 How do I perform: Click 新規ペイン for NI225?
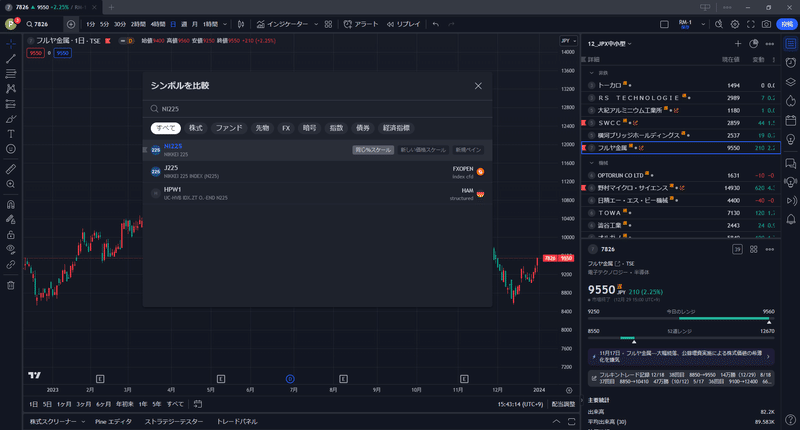(468, 150)
